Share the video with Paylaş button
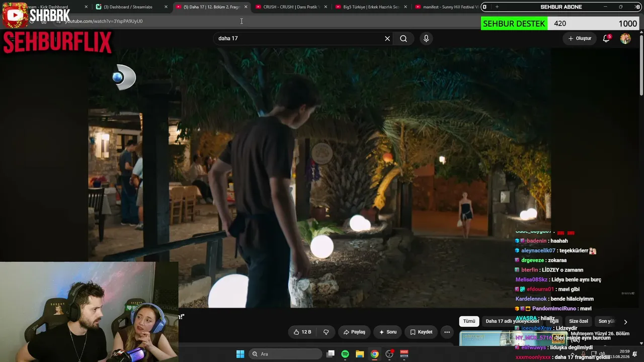644x362 pixels. tap(354, 332)
